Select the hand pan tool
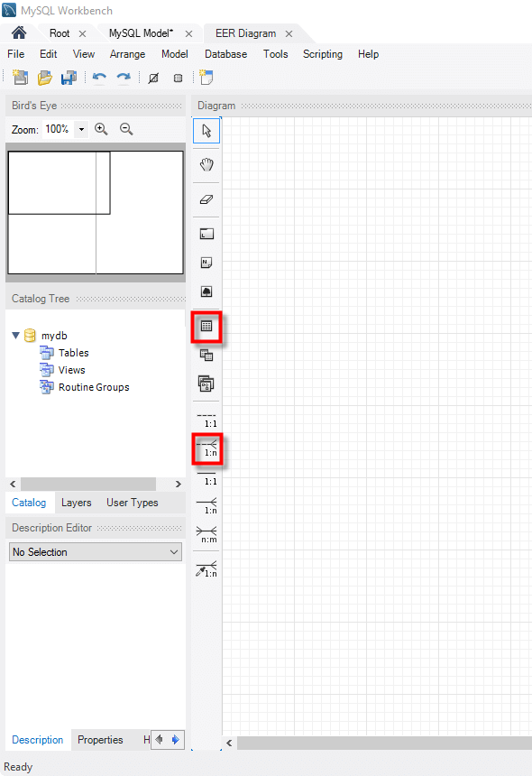Viewport: 532px width, 776px height. [x=206, y=165]
